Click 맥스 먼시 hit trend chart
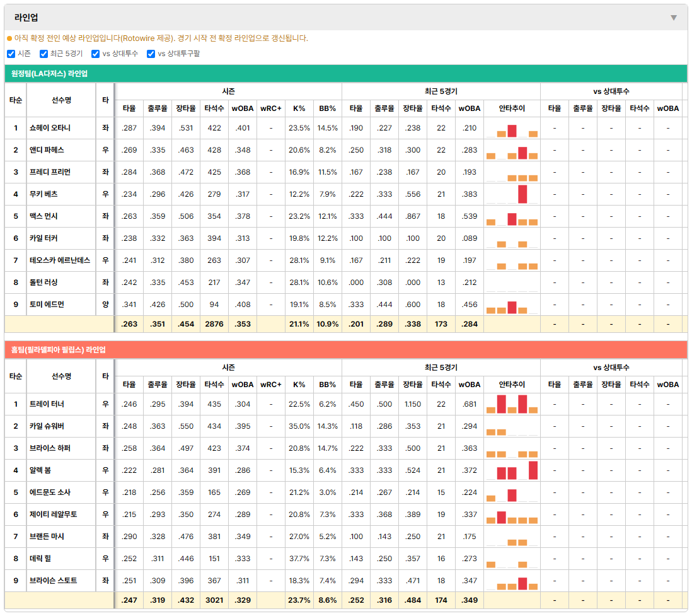 pos(512,216)
